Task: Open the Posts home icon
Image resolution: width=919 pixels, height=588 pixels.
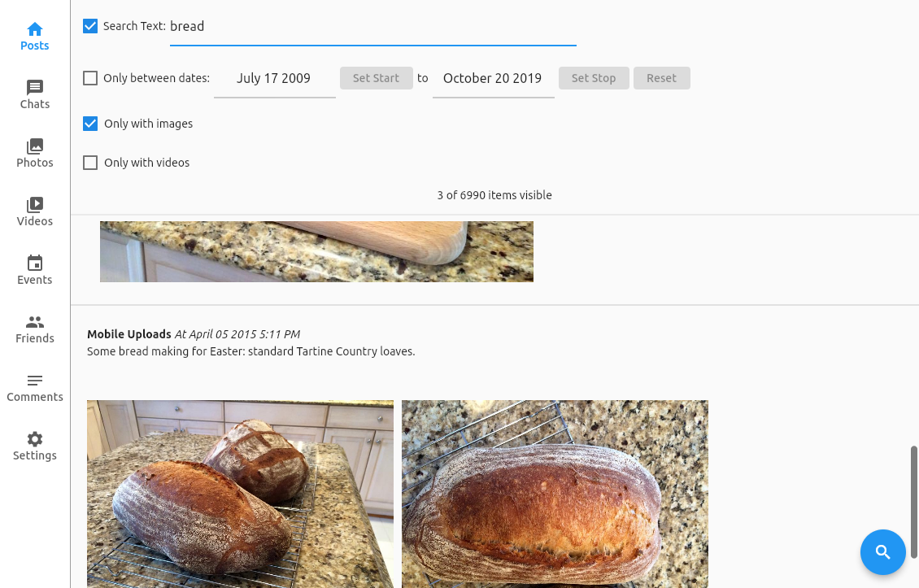Action: 35,28
